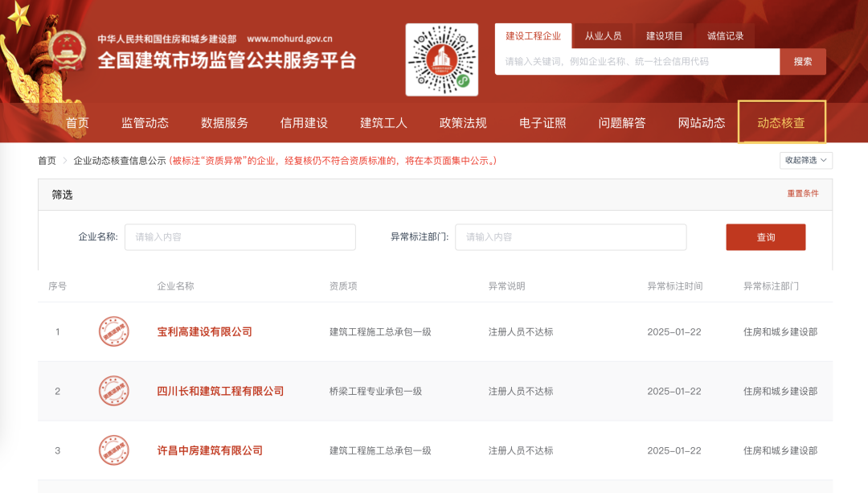This screenshot has width=868, height=493.
Task: Click the national emblem logo
Action: coord(67,50)
